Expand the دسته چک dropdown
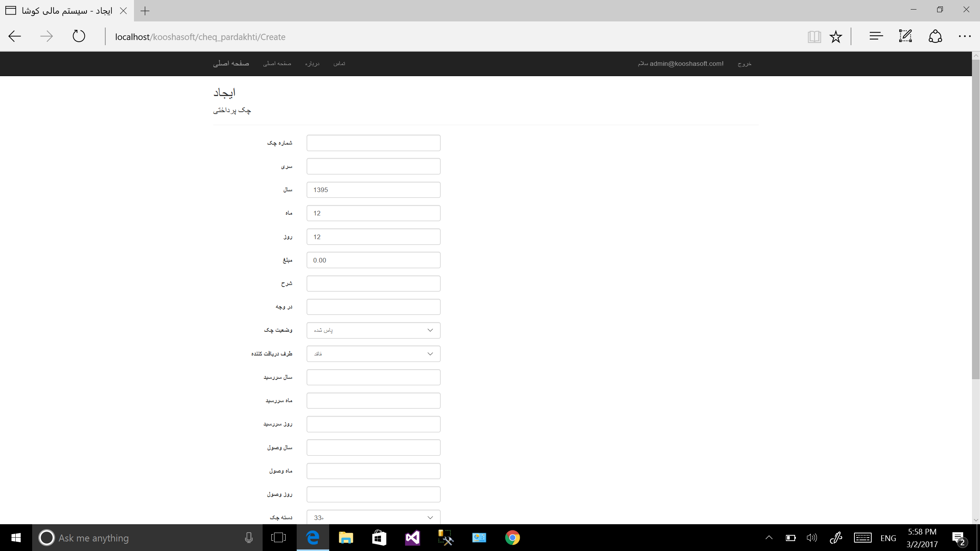The width and height of the screenshot is (980, 551). pos(373,517)
